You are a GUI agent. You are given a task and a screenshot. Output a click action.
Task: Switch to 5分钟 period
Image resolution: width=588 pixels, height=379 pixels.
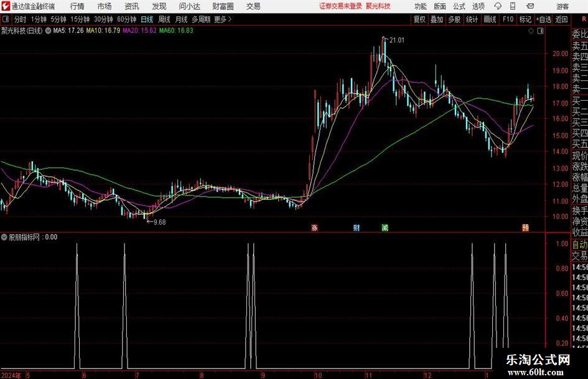click(58, 19)
